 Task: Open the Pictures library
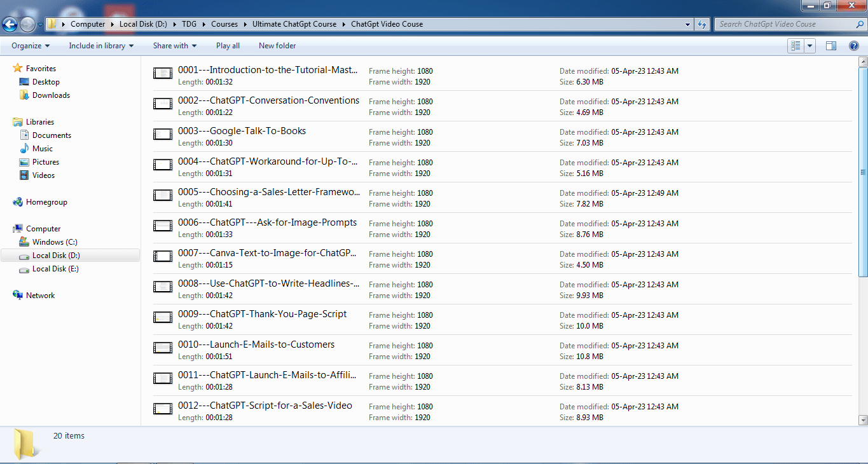[x=46, y=162]
